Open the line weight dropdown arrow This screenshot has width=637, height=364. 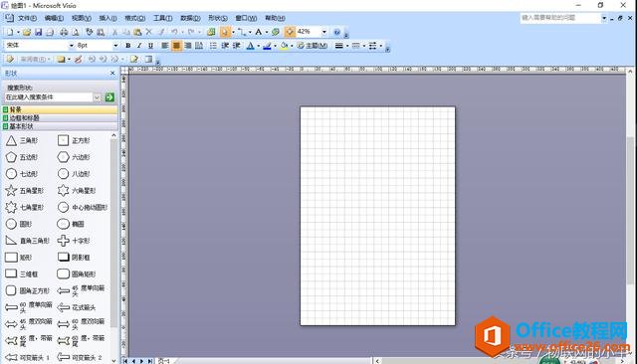pyautogui.click(x=347, y=46)
